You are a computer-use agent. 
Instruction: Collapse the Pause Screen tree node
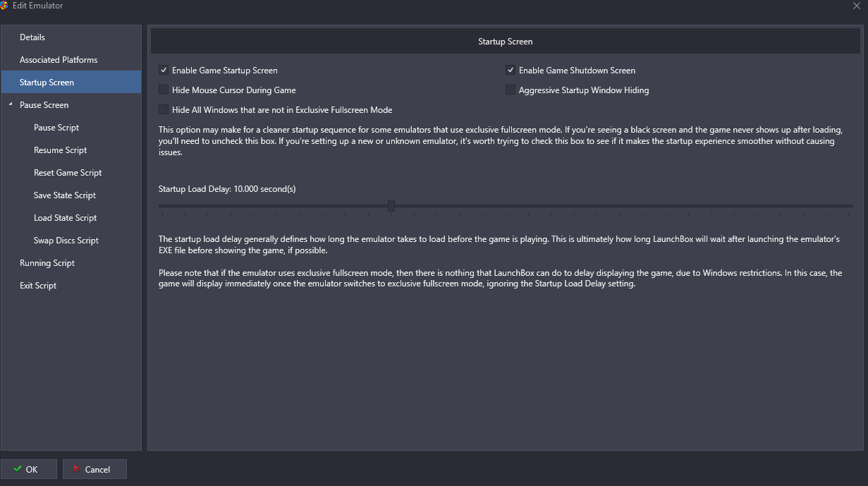click(10, 105)
